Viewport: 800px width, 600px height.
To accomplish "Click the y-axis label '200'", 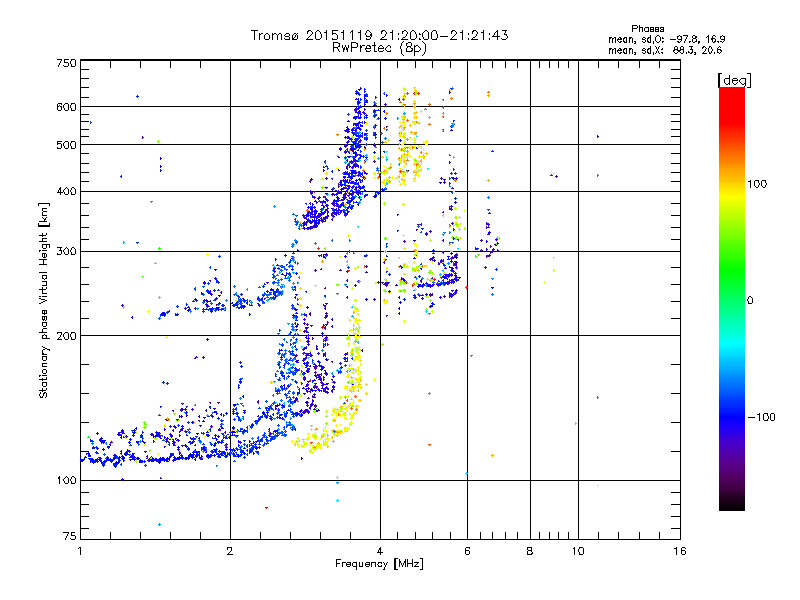I will click(x=66, y=336).
